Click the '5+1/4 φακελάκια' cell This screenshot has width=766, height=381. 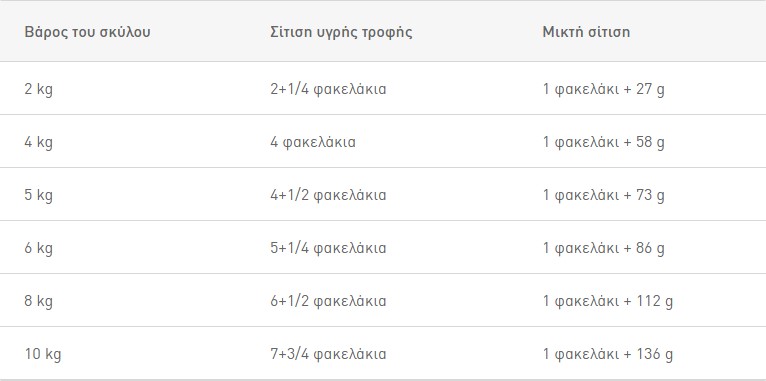coord(328,248)
